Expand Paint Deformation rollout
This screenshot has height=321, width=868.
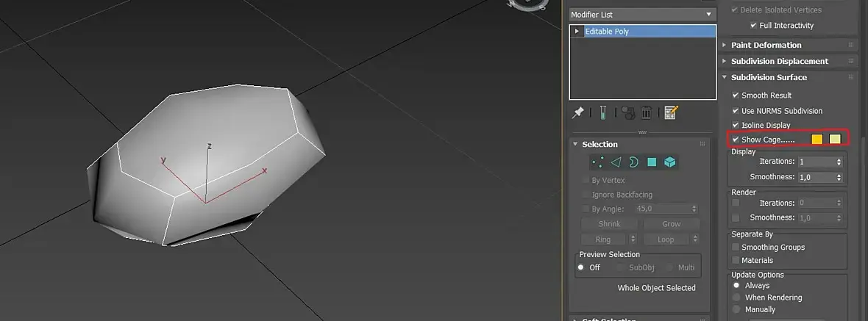point(725,46)
